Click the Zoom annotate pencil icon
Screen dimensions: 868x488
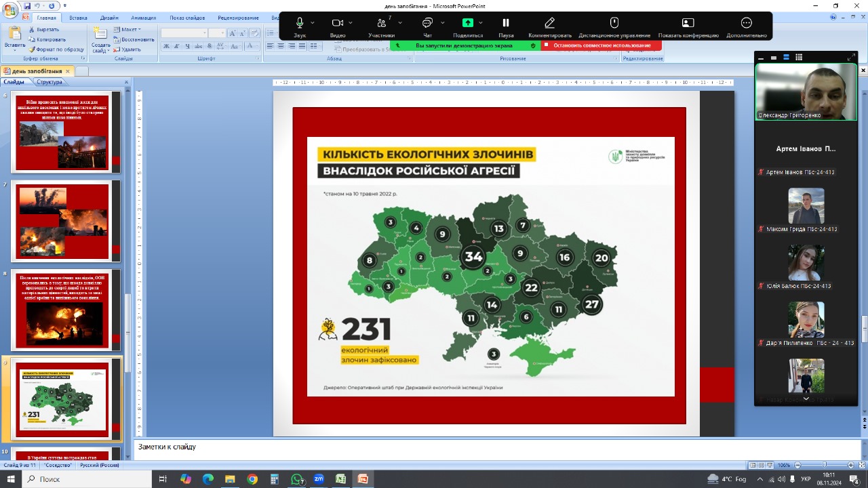pos(550,23)
